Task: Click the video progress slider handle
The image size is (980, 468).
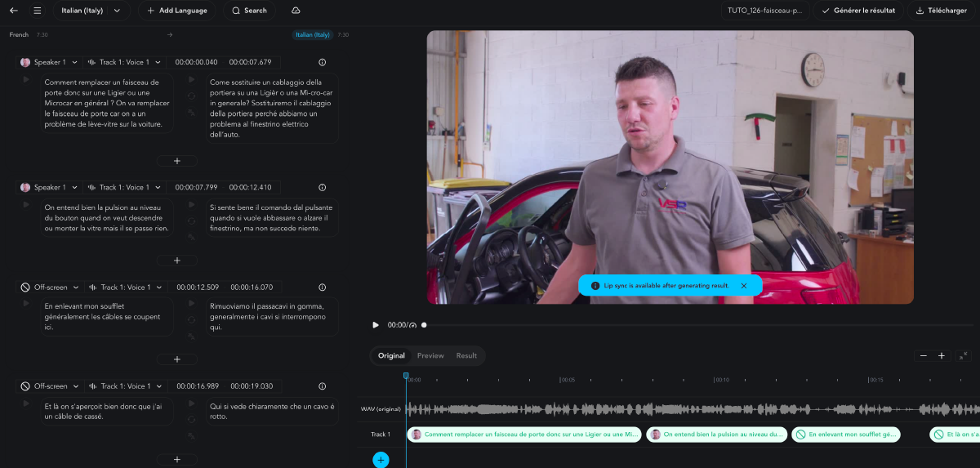Action: click(x=424, y=325)
